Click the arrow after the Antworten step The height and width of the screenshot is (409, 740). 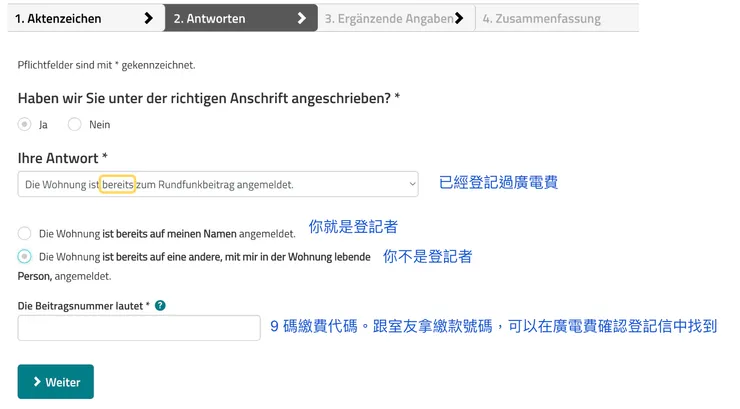tap(302, 18)
